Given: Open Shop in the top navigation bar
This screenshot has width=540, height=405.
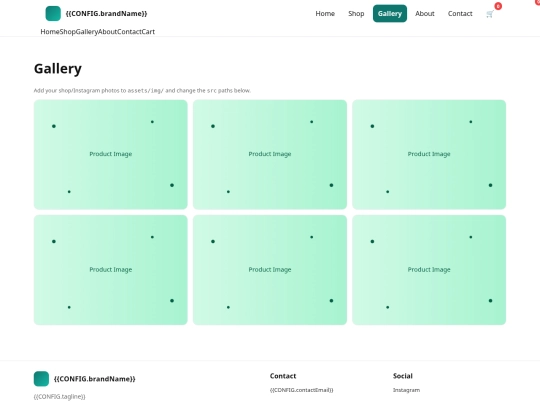Looking at the screenshot, I should (x=356, y=13).
